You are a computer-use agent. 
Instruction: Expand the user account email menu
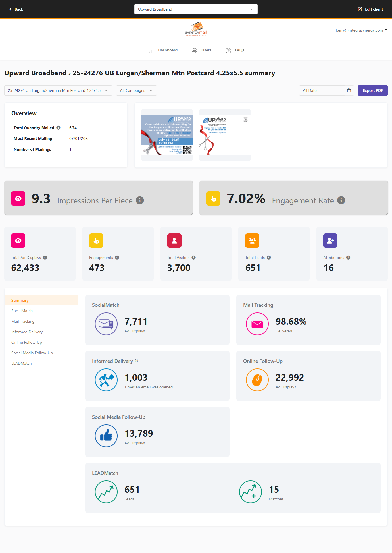[x=361, y=30]
